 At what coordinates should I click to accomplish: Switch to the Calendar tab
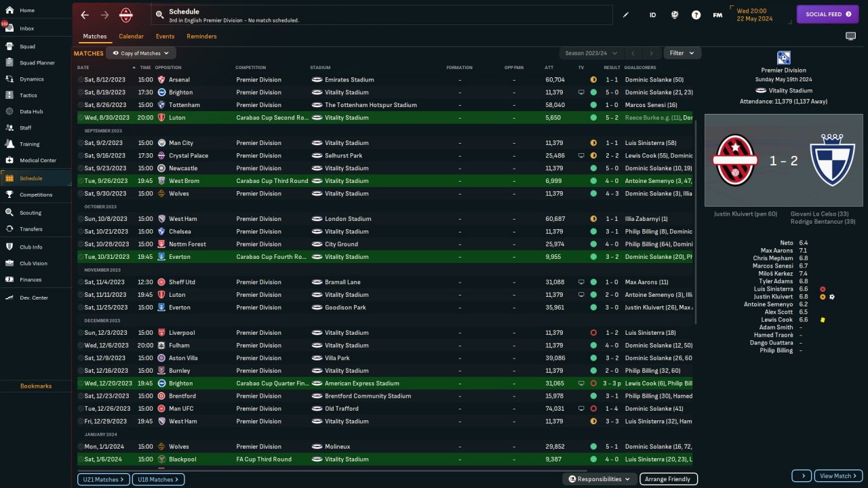point(131,36)
